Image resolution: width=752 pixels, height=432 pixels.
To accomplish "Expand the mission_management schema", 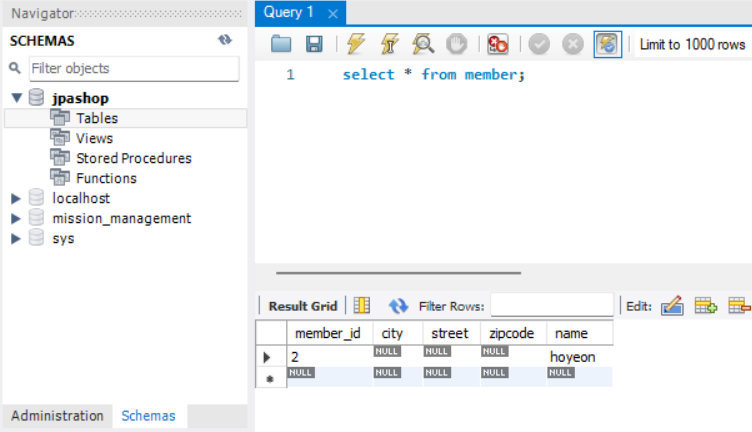I will click(16, 219).
